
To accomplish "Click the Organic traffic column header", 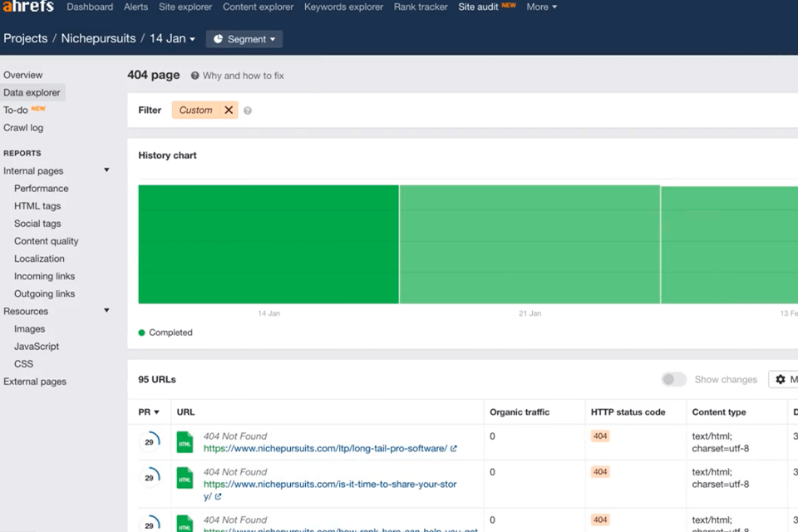I will [520, 411].
